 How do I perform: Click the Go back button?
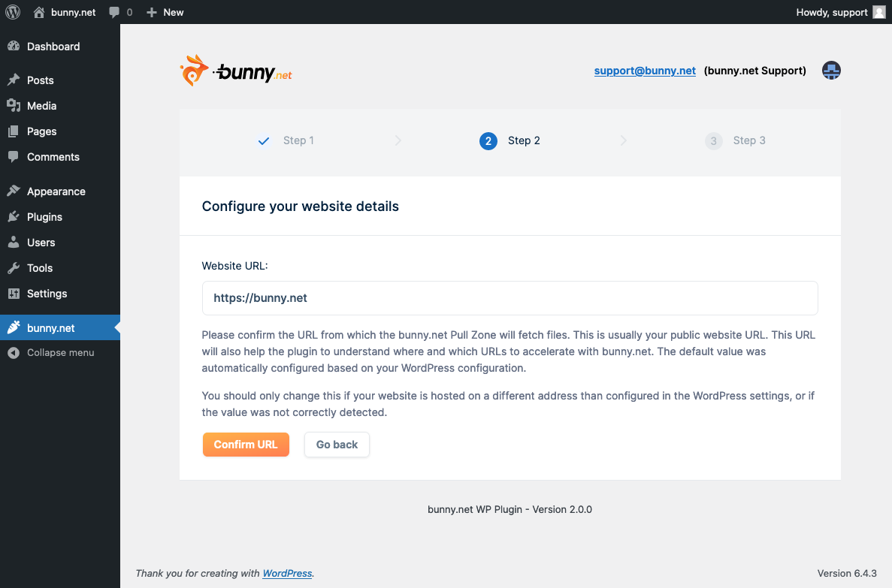[336, 444]
